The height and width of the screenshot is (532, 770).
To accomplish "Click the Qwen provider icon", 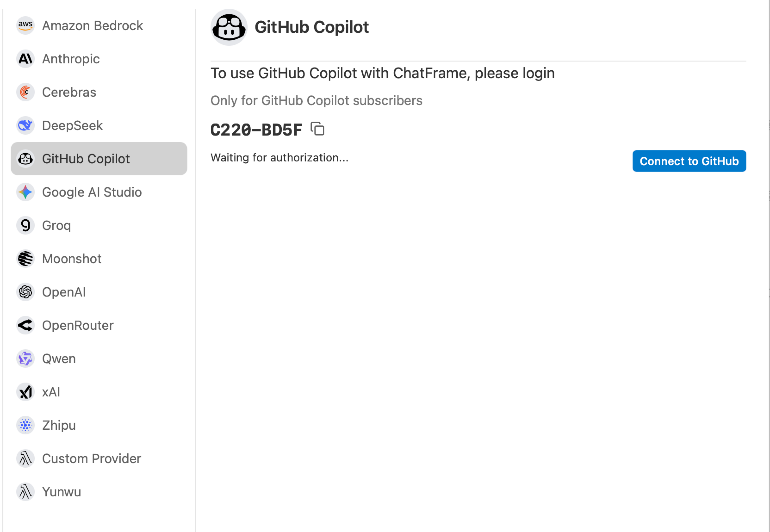I will coord(25,359).
